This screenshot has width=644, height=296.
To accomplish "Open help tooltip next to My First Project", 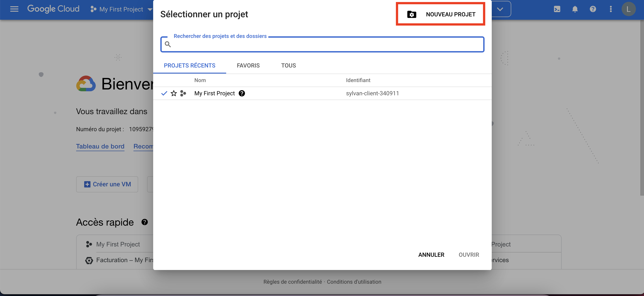I will tap(242, 94).
